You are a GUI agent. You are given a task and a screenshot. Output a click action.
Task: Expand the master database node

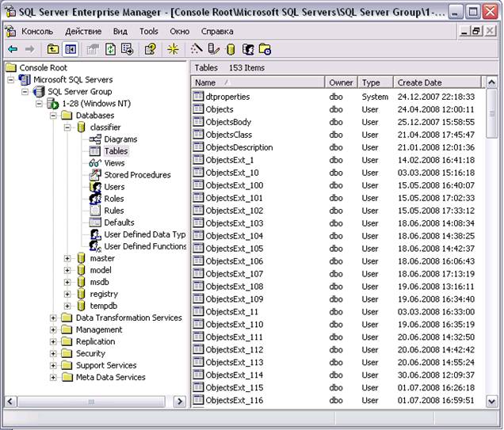point(67,258)
